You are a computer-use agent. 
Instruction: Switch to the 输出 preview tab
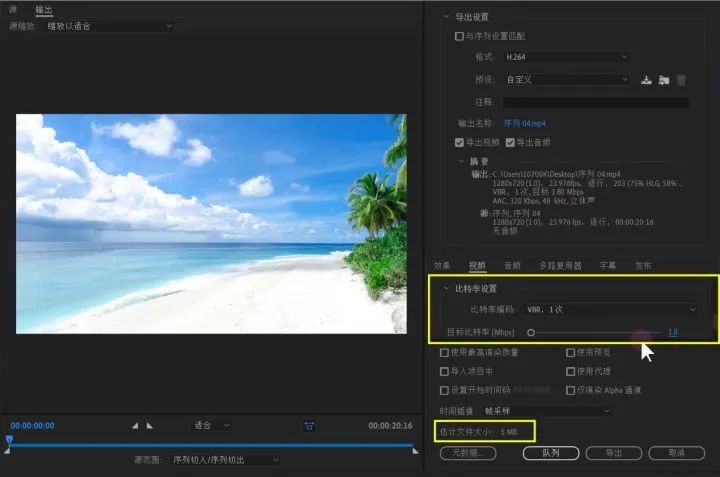pos(44,10)
